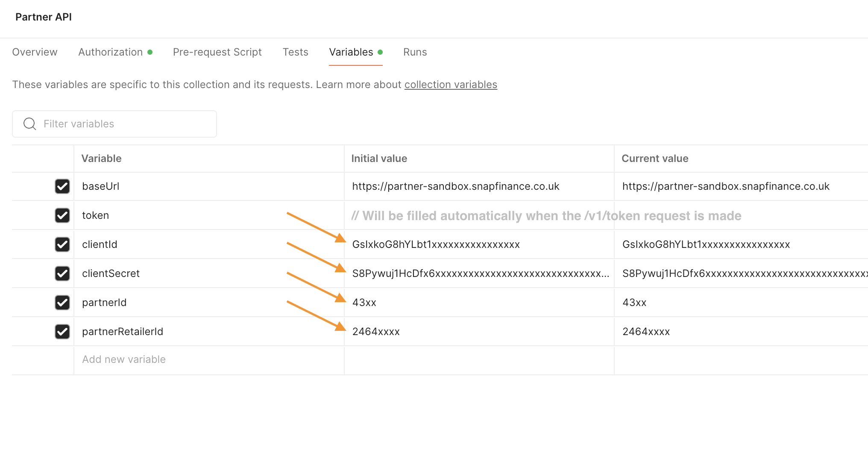This screenshot has height=471, width=868.
Task: Select the clientSecret initial value cell
Action: pos(479,274)
